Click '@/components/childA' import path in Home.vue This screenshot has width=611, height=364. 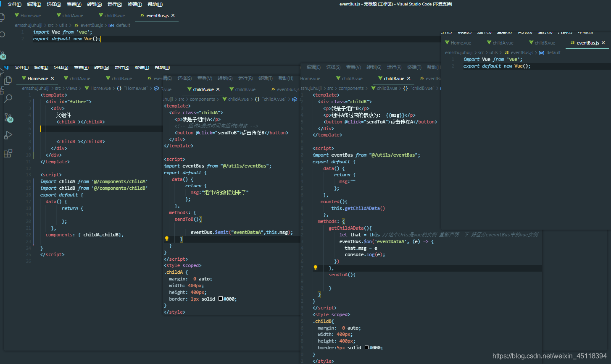[119, 181]
